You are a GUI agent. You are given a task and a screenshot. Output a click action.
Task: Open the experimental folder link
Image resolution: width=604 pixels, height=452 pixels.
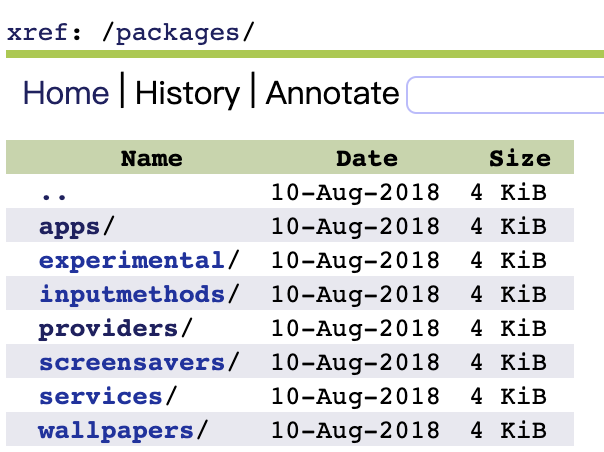(131, 261)
